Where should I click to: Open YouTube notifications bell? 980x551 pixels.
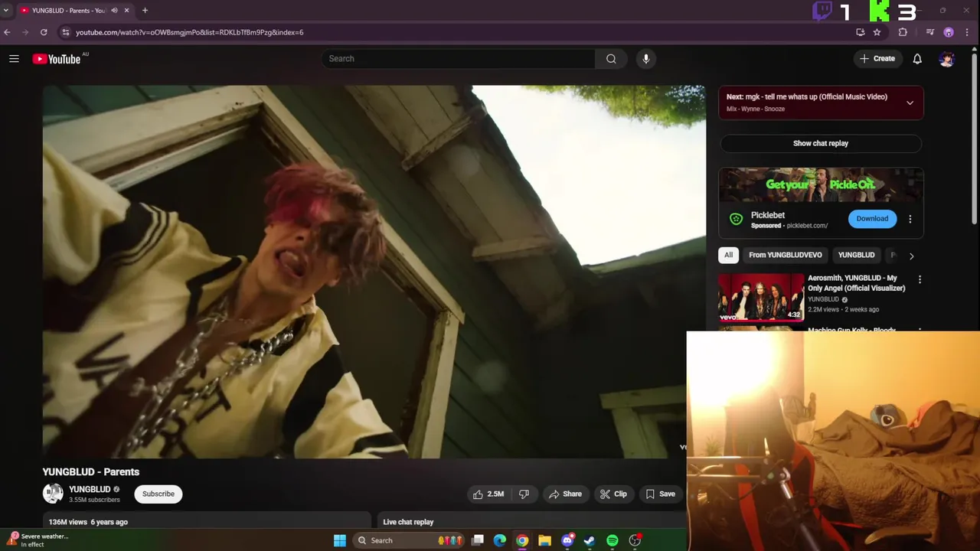[917, 59]
